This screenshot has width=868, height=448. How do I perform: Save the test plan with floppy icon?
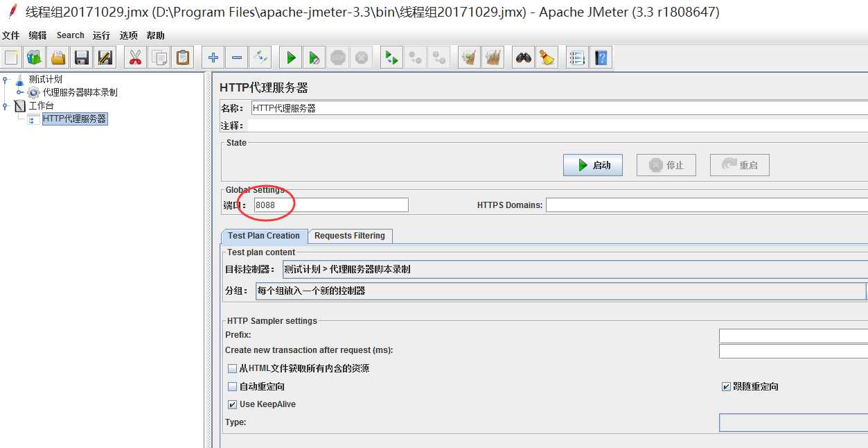(82, 58)
